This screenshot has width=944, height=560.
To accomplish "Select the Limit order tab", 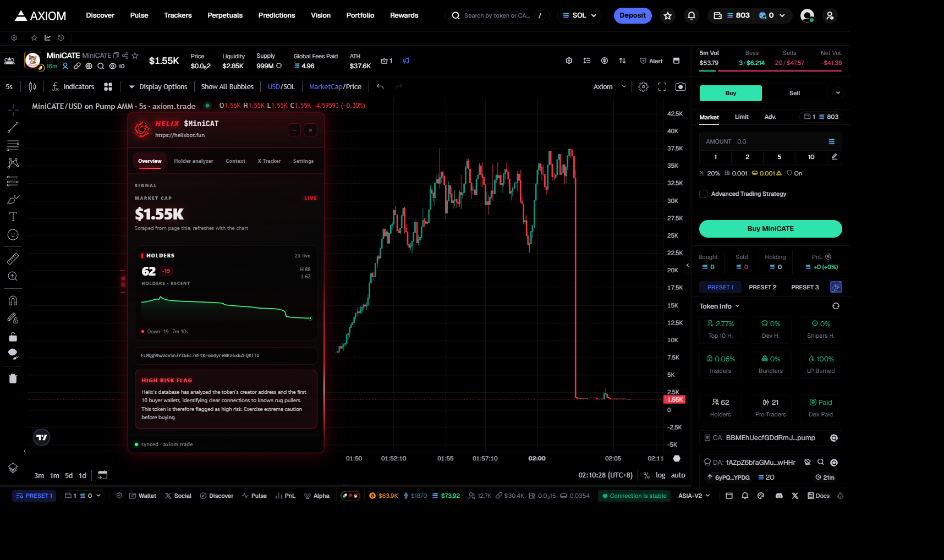I will 742,117.
